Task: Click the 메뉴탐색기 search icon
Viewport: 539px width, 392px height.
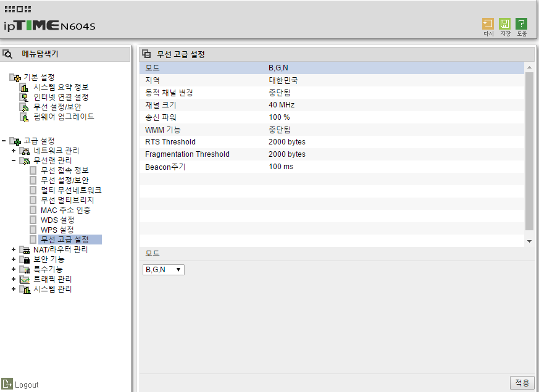Action: [7, 54]
